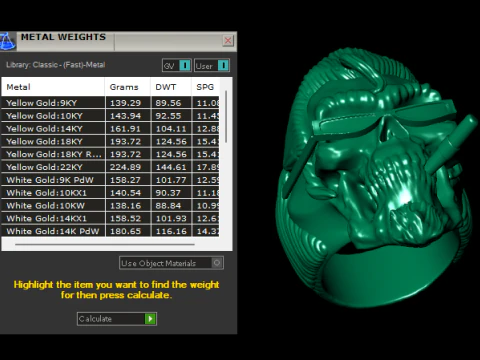Click the 101.77 DWT value
The image size is (480, 360).
[171, 180]
